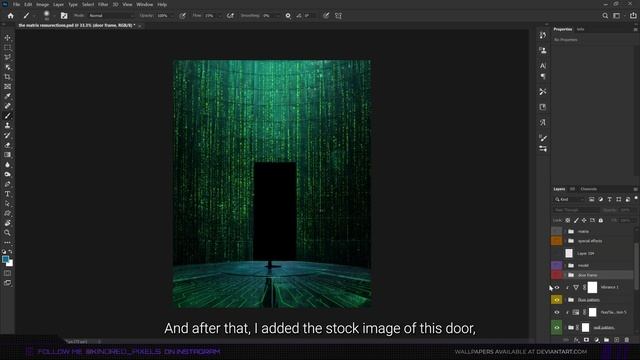This screenshot has height=360, width=640.
Task: Click the Home icon in options bar
Action: (x=11, y=16)
